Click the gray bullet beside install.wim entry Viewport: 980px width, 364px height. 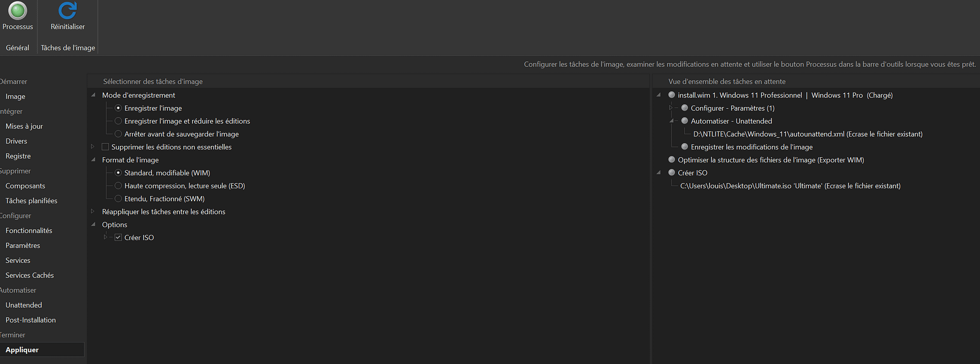672,95
